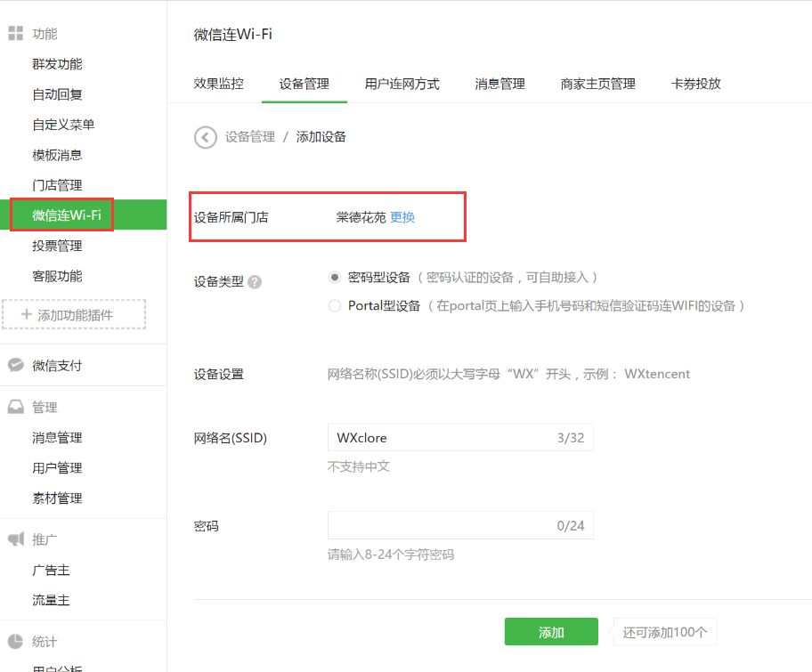Click the 管理 inbox tray icon
Screen dimensions: 812x672
[x=15, y=407]
